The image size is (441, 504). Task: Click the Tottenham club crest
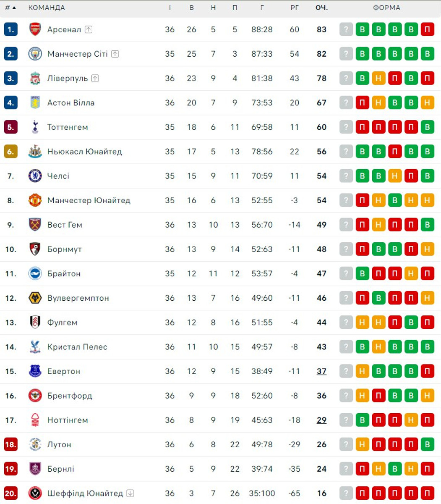pos(35,127)
